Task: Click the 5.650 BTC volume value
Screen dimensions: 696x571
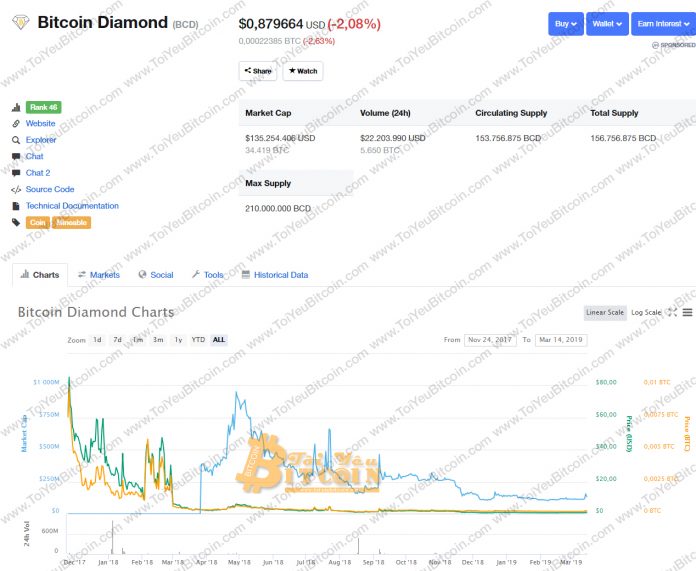Action: 380,150
